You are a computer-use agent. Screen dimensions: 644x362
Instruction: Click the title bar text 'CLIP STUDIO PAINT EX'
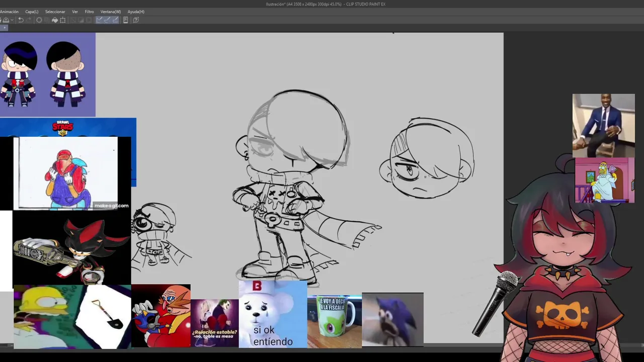coord(365,4)
